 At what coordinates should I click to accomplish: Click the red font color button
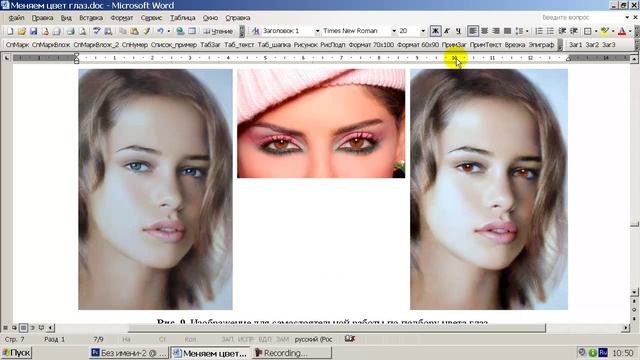point(622,31)
